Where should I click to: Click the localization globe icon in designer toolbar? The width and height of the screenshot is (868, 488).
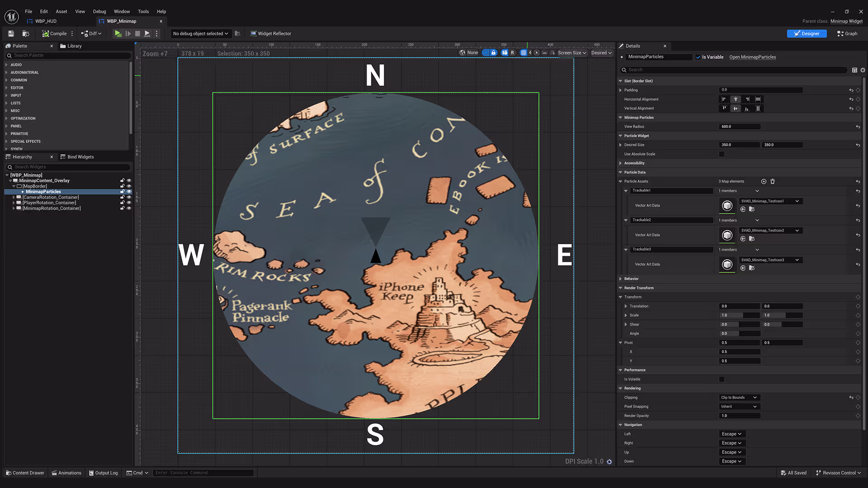(462, 52)
